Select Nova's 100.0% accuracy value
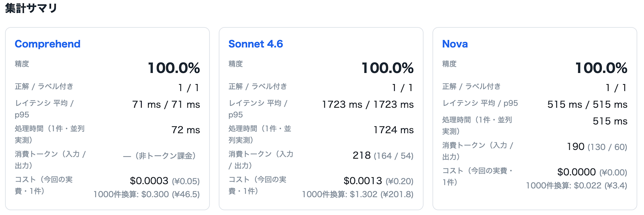The width and height of the screenshot is (644, 215). click(601, 68)
